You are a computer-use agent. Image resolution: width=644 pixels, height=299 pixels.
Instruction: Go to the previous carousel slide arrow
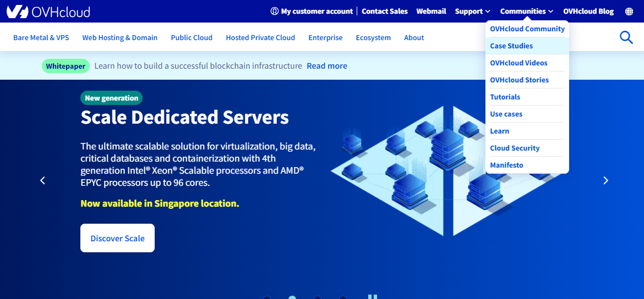(x=42, y=180)
